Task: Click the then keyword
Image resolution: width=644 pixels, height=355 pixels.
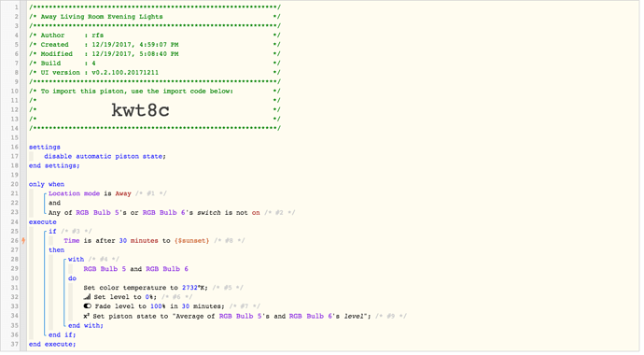Action: point(56,250)
